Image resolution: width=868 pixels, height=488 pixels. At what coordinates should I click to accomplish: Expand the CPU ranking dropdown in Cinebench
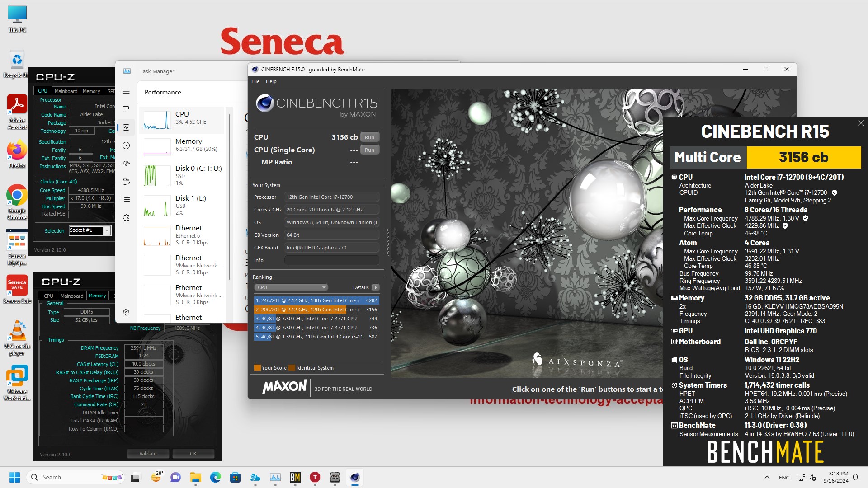pos(291,287)
